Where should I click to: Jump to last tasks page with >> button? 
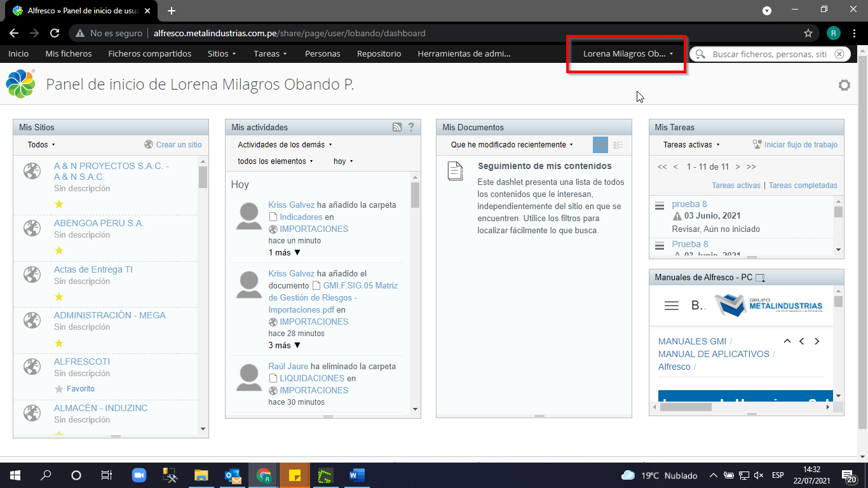pos(751,166)
